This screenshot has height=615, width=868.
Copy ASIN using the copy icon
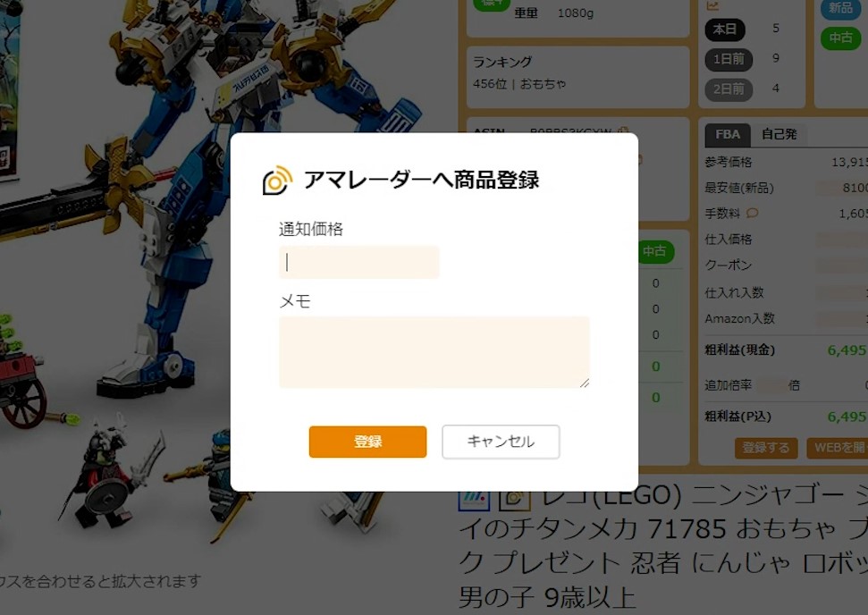click(623, 131)
